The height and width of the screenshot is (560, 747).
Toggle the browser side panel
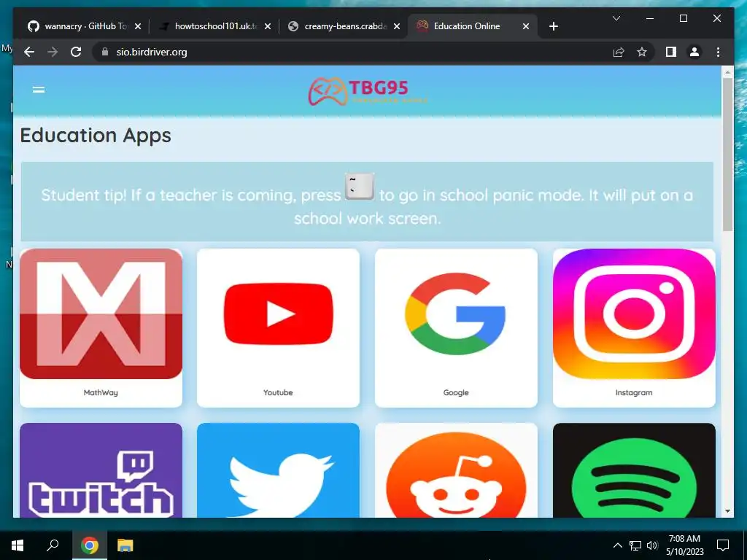tap(671, 52)
